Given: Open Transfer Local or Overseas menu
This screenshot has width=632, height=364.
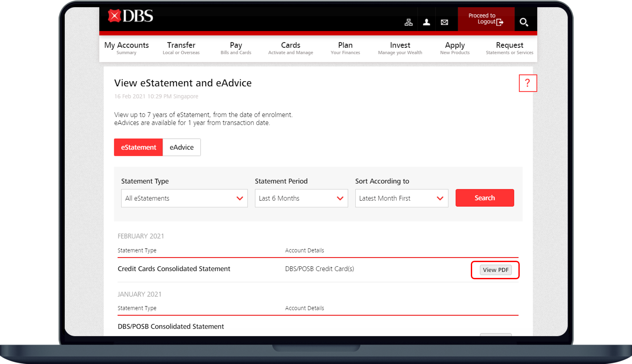Looking at the screenshot, I should (x=181, y=48).
